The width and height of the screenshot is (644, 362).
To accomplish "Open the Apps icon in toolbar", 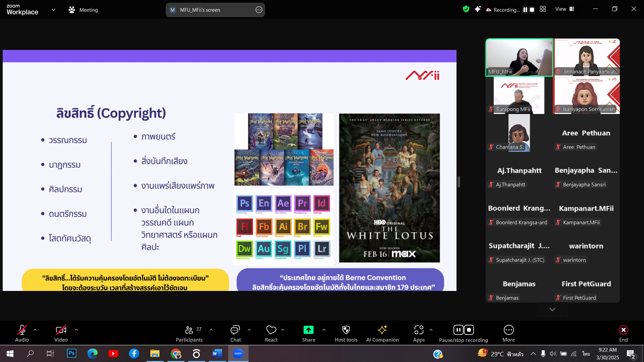I will point(419,330).
